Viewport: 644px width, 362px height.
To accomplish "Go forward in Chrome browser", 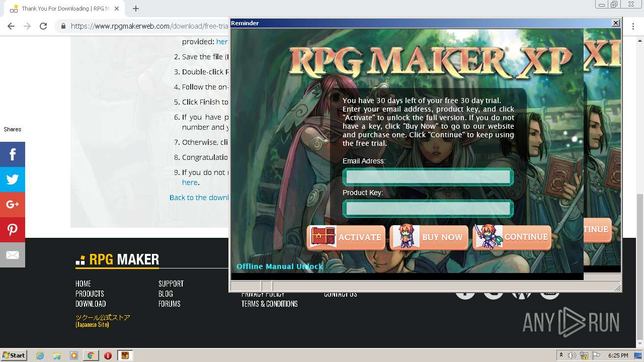I will (x=27, y=26).
